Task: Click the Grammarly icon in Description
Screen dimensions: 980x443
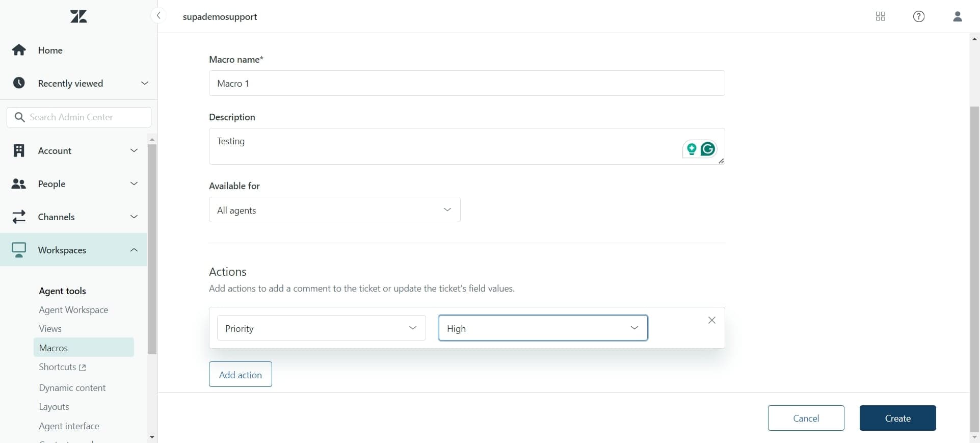Action: point(708,149)
